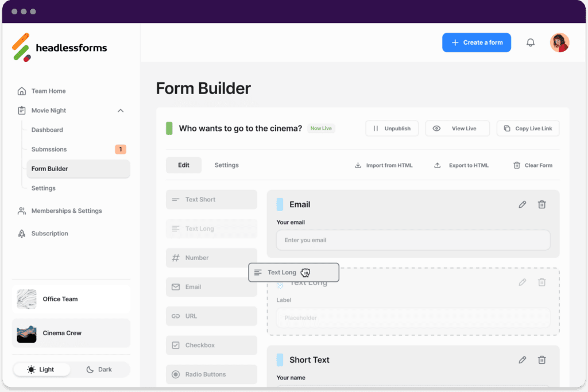Edit the Short Text field via its pencil icon
This screenshot has height=392, width=588.
(522, 360)
